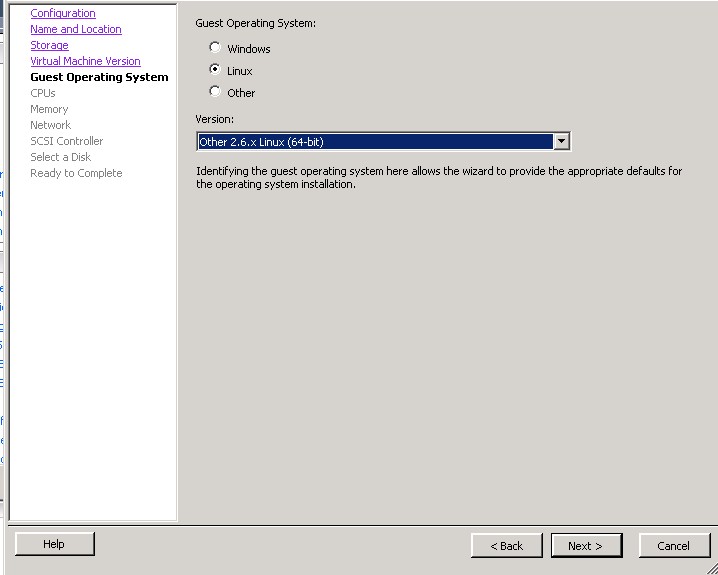Image resolution: width=718 pixels, height=575 pixels.
Task: Click the Other 2.6.x Linux (64-bit) field
Action: (x=374, y=142)
